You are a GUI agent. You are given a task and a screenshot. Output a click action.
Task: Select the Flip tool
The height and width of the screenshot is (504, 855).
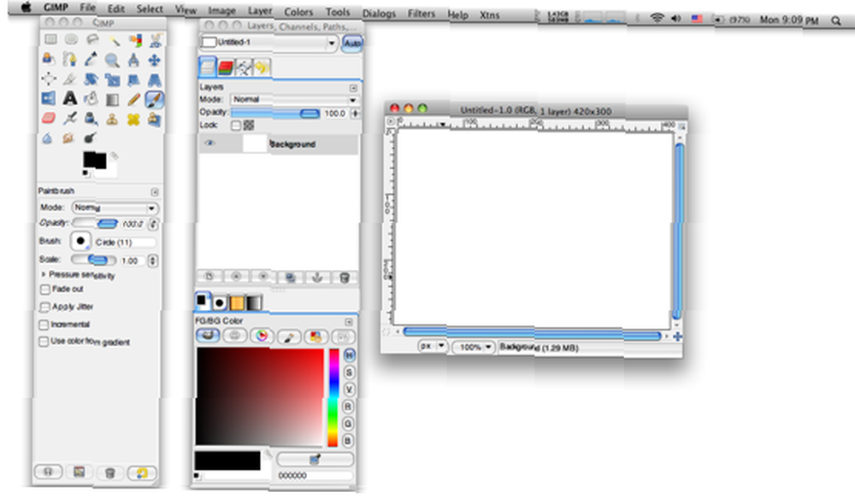[x=49, y=98]
